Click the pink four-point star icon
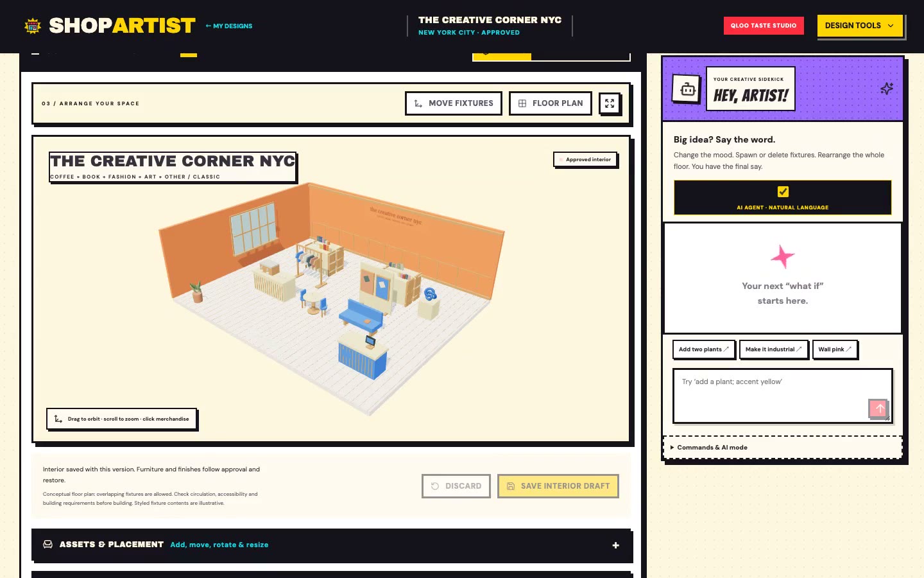Image resolution: width=924 pixels, height=578 pixels. (x=782, y=257)
